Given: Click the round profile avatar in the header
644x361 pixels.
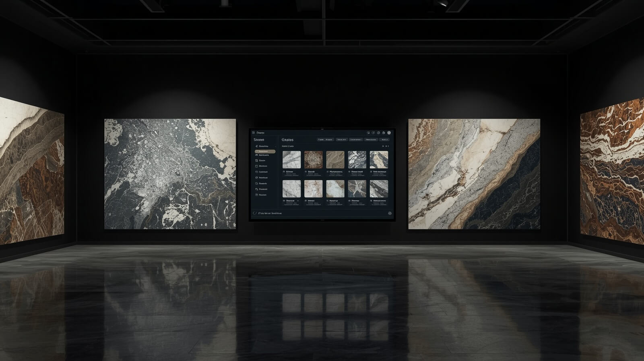Looking at the screenshot, I should 389,133.
